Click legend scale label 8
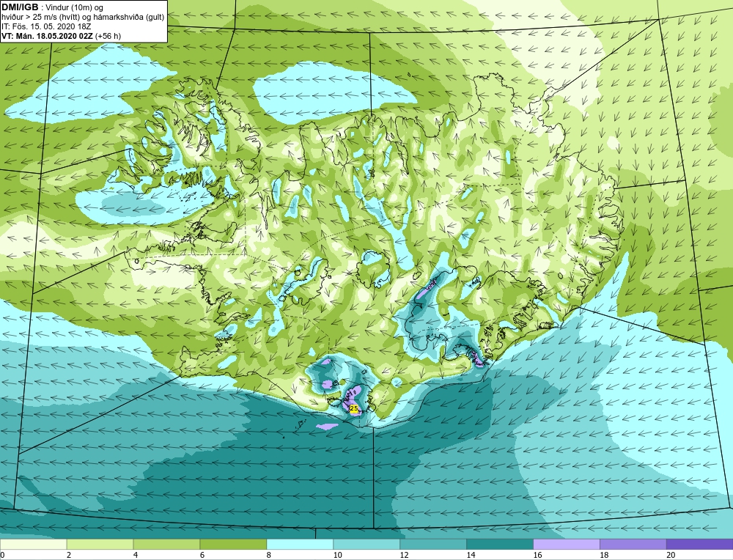This screenshot has height=560, width=733. pos(269,555)
